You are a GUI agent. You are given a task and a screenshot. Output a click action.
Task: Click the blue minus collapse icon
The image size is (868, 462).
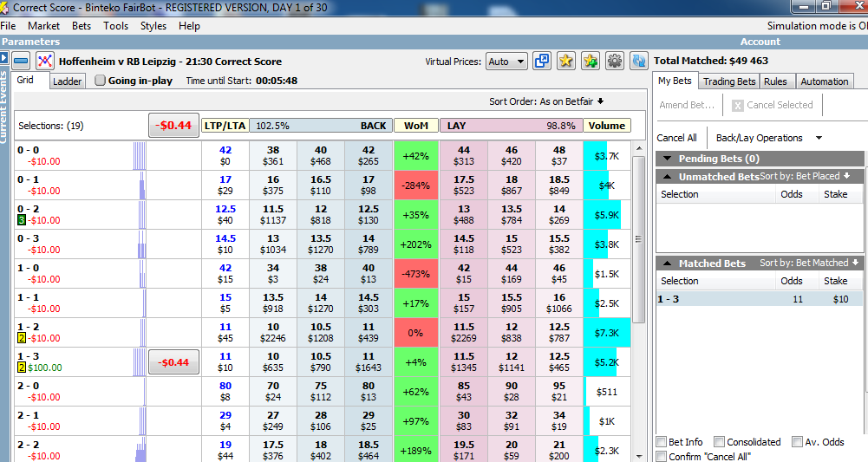21,62
